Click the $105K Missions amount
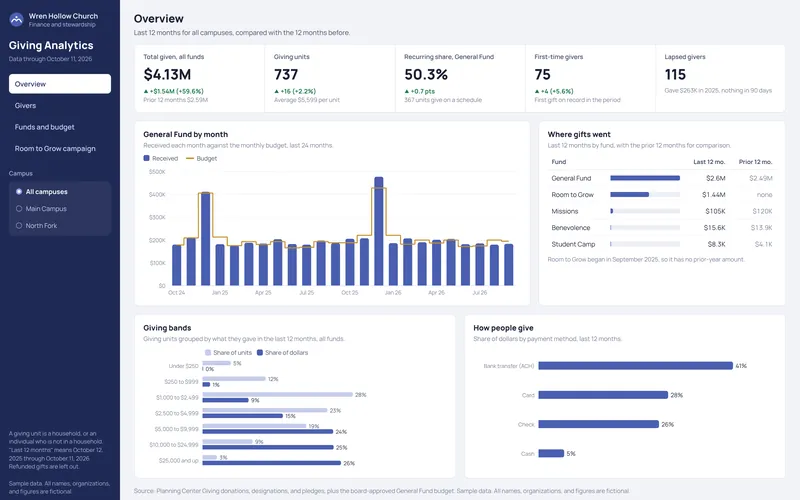Screen dimensions: 800x500 pos(715,211)
